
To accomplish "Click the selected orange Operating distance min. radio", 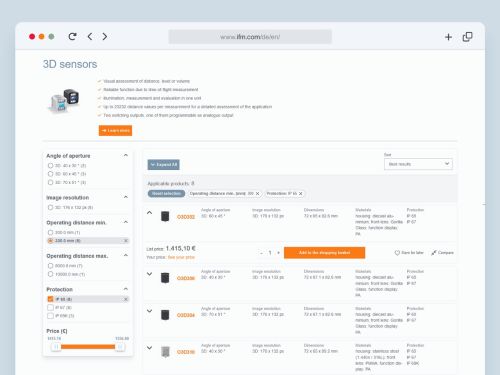I will point(50,241).
